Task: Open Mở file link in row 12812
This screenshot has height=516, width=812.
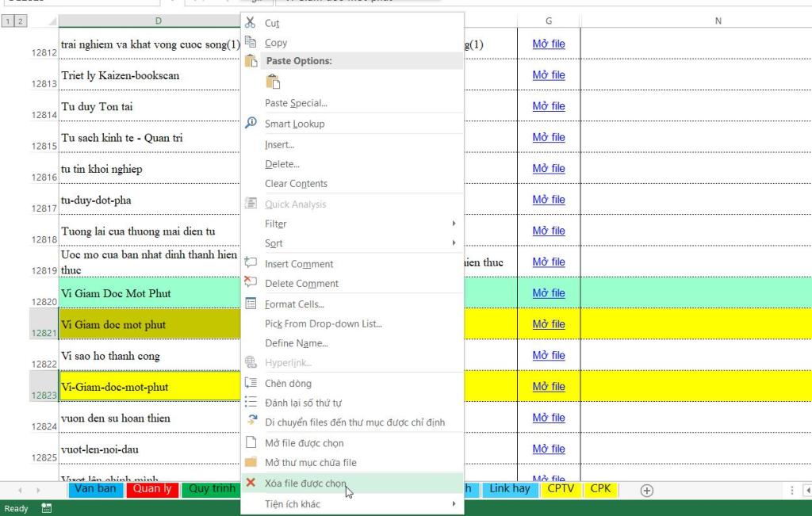Action: click(x=548, y=44)
